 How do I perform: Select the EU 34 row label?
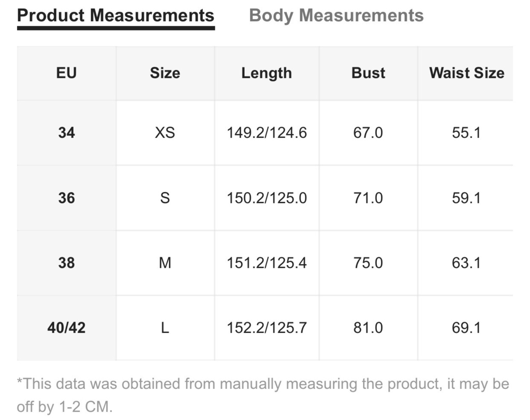[67, 133]
